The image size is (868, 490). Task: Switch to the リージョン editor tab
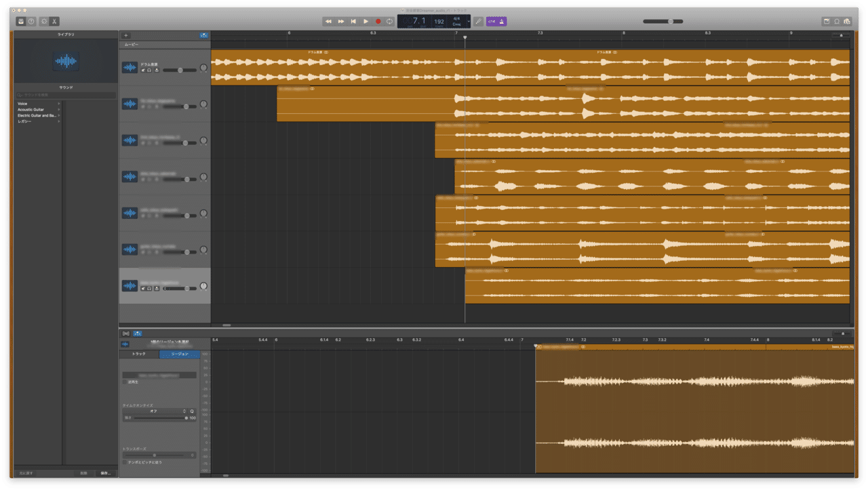pyautogui.click(x=180, y=354)
